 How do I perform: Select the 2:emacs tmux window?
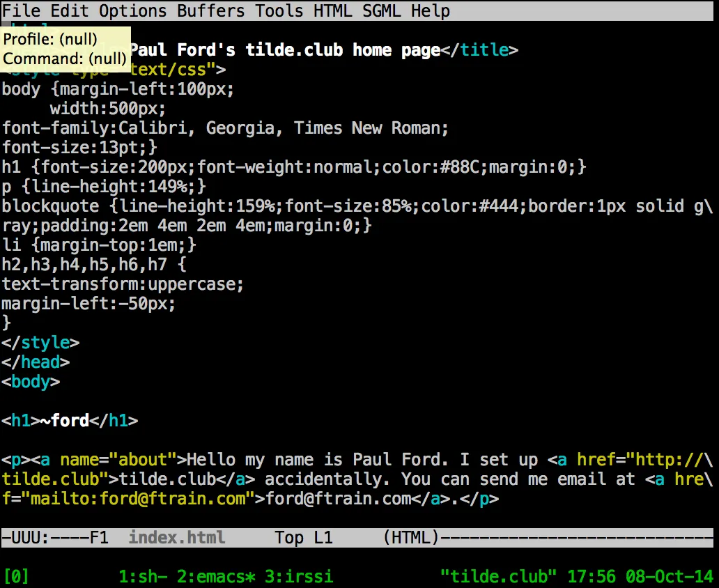[215, 576]
